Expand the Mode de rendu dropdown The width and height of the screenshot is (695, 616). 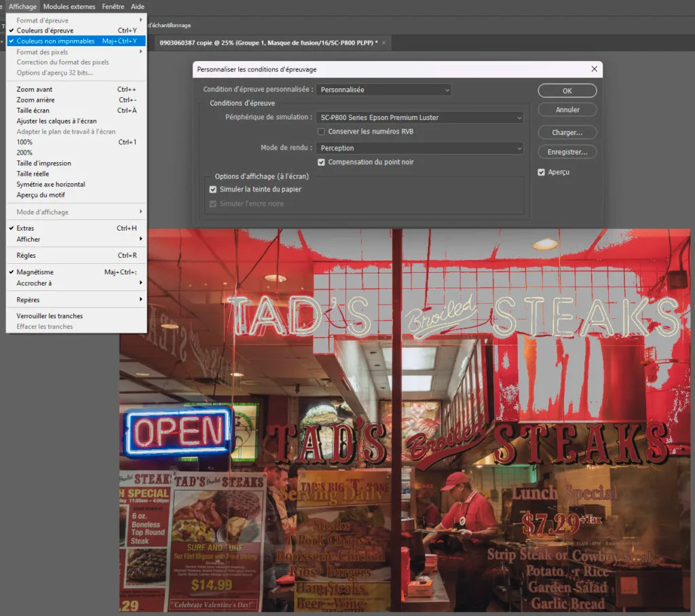pos(419,148)
